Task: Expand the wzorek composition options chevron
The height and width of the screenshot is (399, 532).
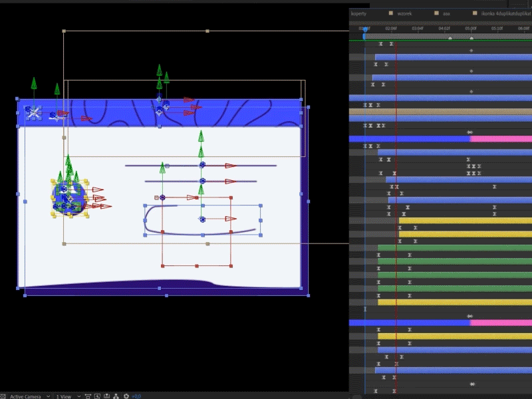Action: [390, 13]
